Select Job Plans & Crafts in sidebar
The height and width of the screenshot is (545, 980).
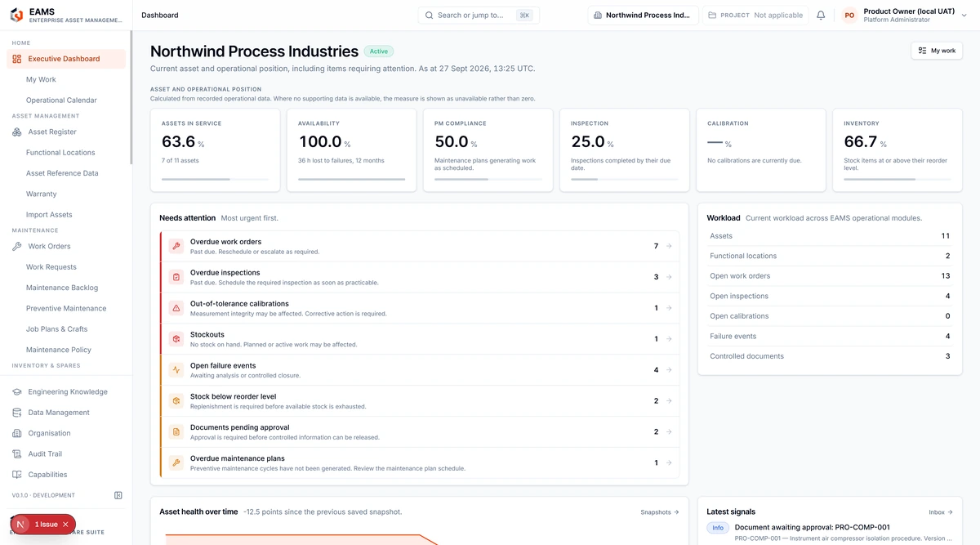(56, 329)
